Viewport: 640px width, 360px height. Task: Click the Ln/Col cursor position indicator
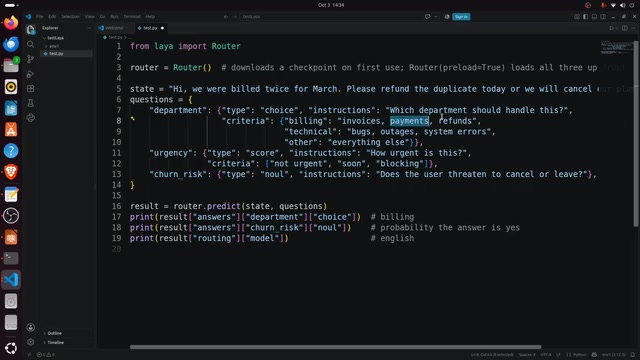click(492, 355)
